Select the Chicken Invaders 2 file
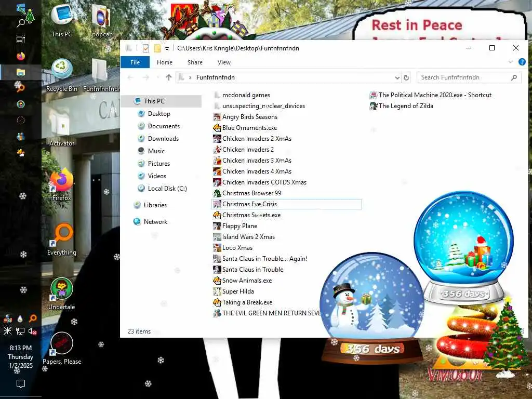Viewport: 532px width, 399px height. pos(243,149)
